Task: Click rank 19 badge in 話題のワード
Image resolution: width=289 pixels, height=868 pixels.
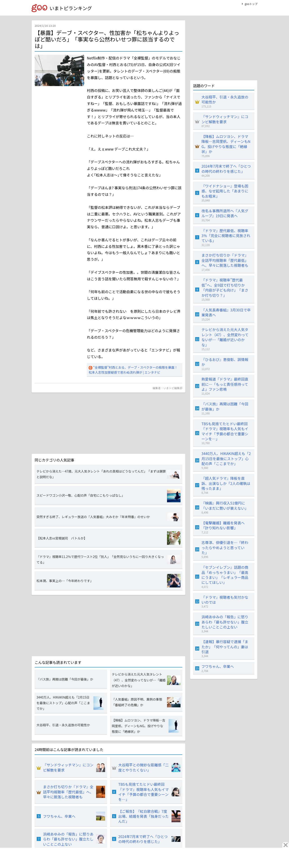Action: [x=197, y=527]
